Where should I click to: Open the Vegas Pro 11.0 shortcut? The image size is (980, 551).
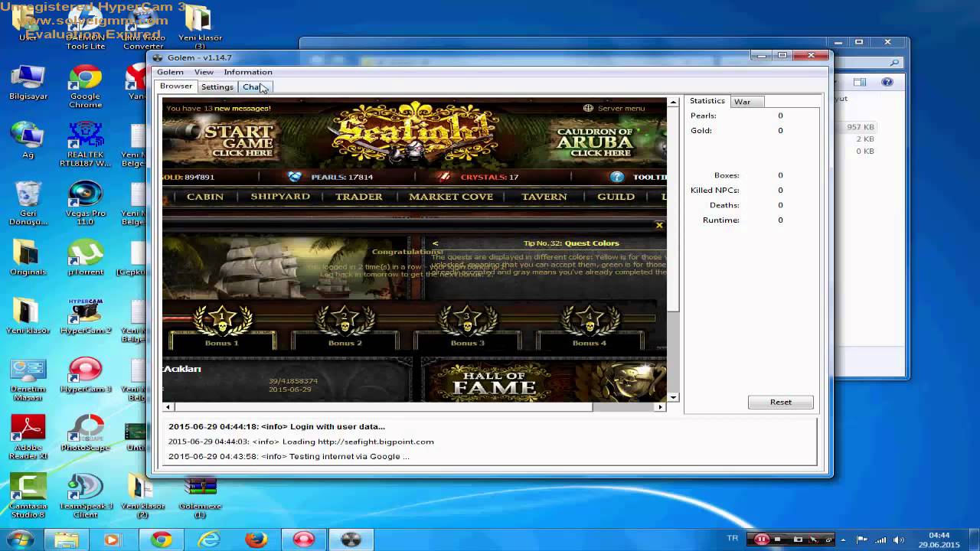85,203
